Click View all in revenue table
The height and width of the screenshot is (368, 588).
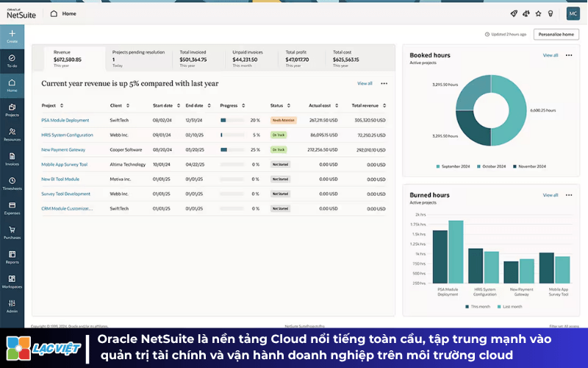click(x=365, y=83)
